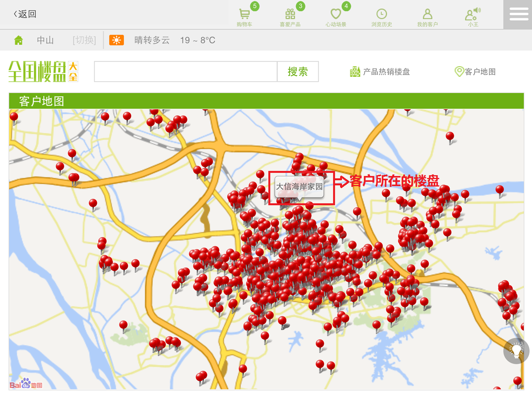Click the heart badge showing 4
The image size is (532, 398).
(x=346, y=6)
